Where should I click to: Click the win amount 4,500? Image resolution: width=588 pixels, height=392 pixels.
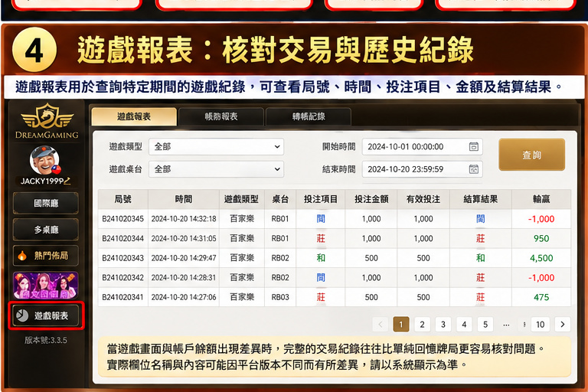pos(541,258)
